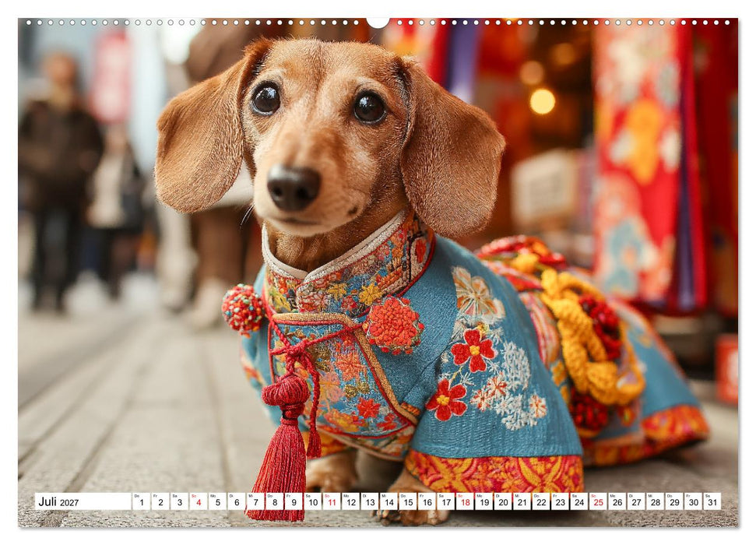Click date cell 7
This screenshot has width=756, height=545.
[255, 501]
